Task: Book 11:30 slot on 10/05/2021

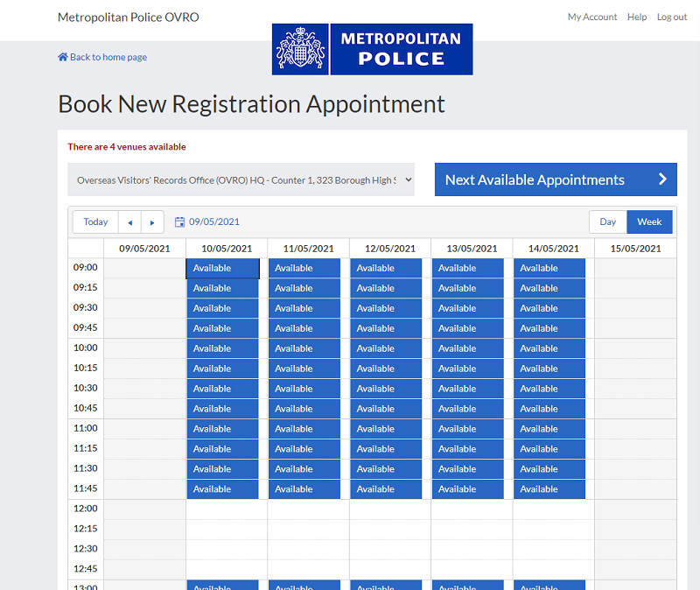Action: click(x=223, y=469)
